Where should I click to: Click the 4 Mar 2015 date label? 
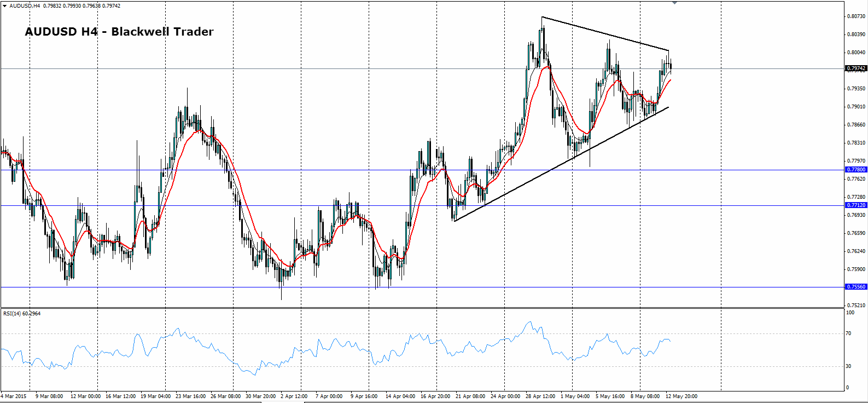14,396
